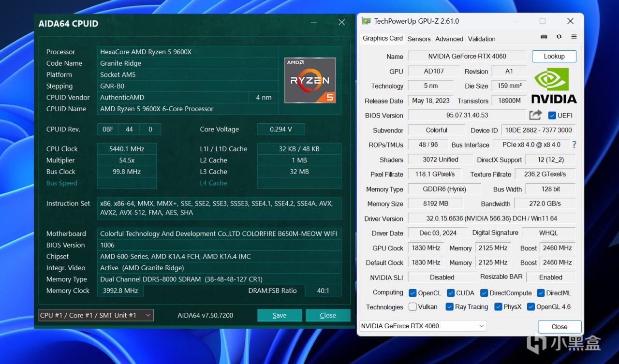The width and height of the screenshot is (619, 364).
Task: Click the Memory Size field 8192 MB
Action: [x=435, y=204]
